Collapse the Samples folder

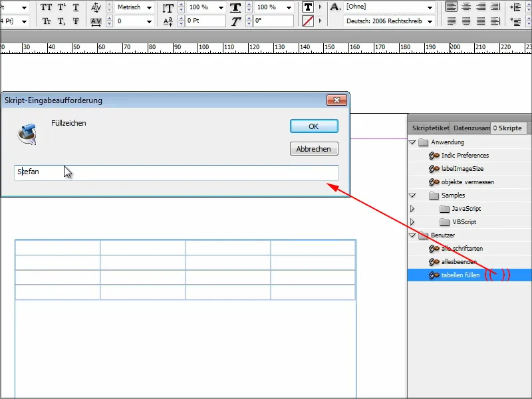point(412,196)
